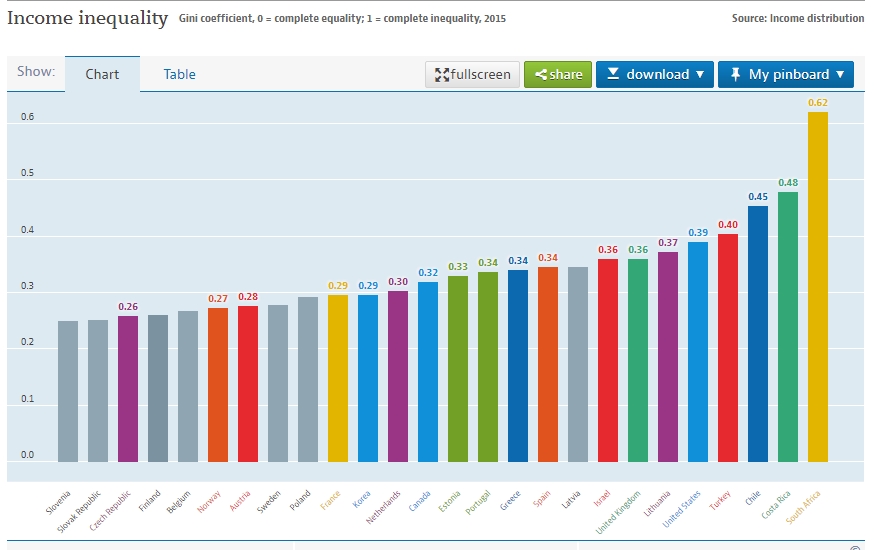Click the pushpin icon on My pinboard
This screenshot has height=550, width=874.
click(x=735, y=74)
